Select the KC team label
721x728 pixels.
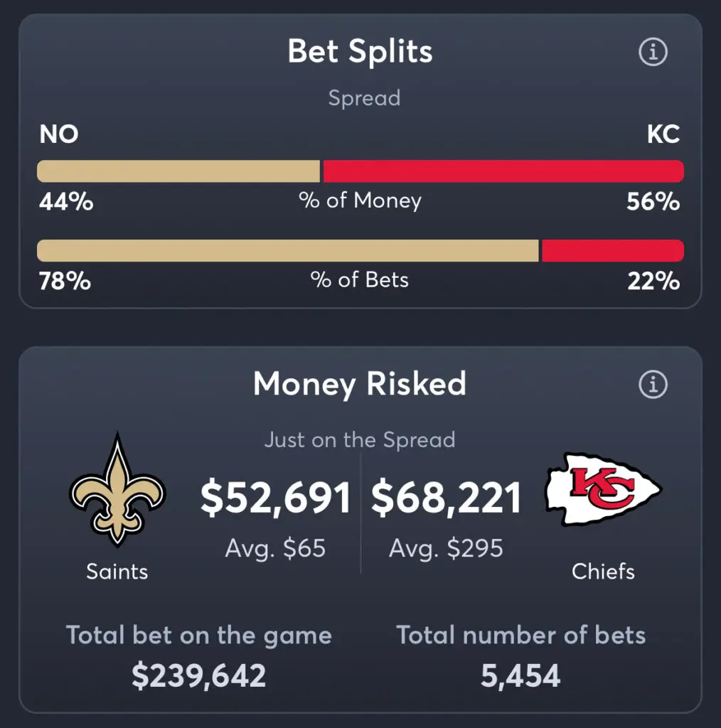663,134
